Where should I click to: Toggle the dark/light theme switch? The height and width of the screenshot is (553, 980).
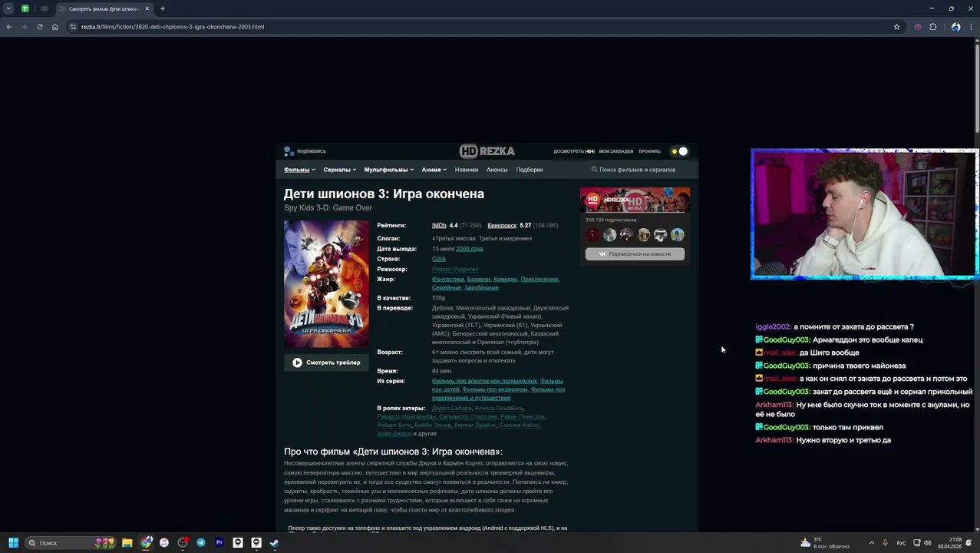coord(679,151)
